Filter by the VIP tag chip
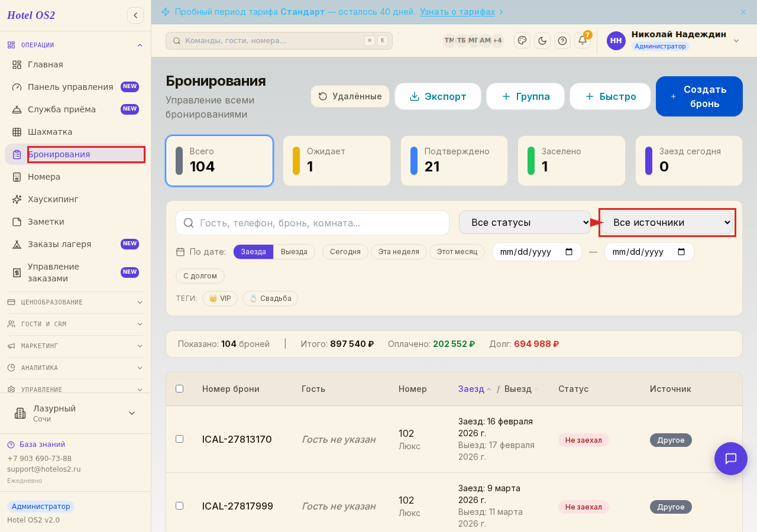The height and width of the screenshot is (532, 757). click(x=220, y=299)
